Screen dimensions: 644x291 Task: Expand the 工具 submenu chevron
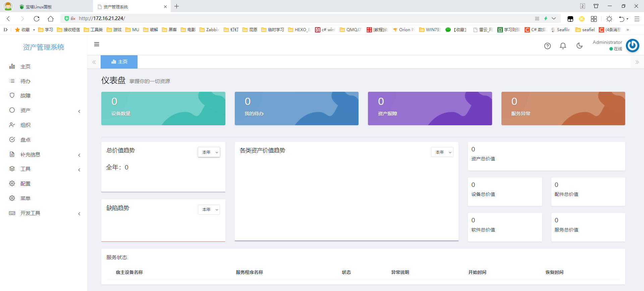[79, 170]
